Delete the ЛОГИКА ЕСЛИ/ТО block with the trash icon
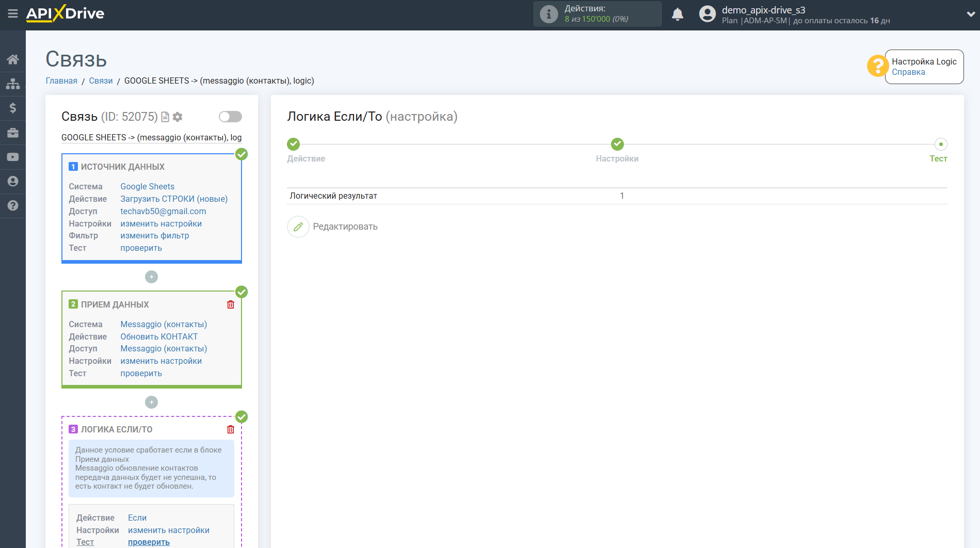Image resolution: width=980 pixels, height=548 pixels. coord(231,429)
